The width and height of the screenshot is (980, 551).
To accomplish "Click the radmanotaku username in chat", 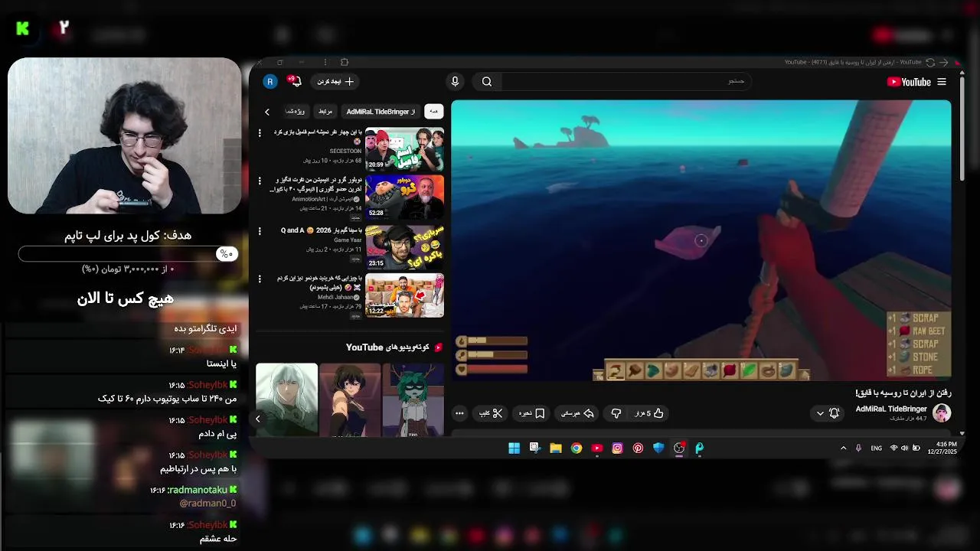I will point(197,490).
